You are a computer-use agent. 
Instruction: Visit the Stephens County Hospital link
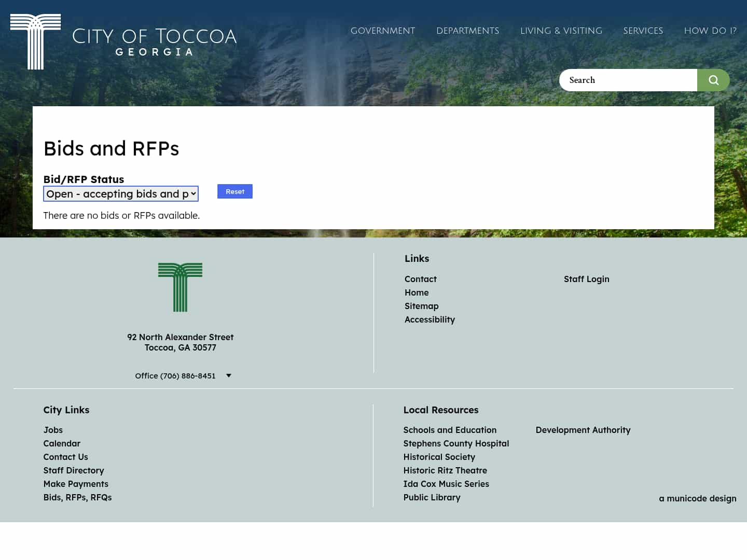point(456,443)
